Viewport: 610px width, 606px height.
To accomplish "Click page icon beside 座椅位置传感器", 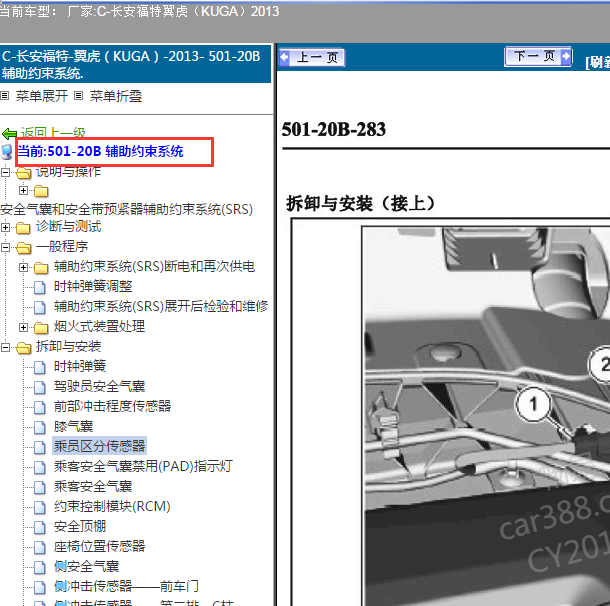I will tap(40, 547).
